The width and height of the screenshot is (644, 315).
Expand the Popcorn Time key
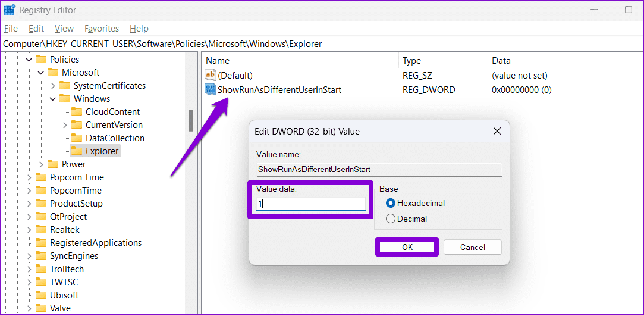29,177
